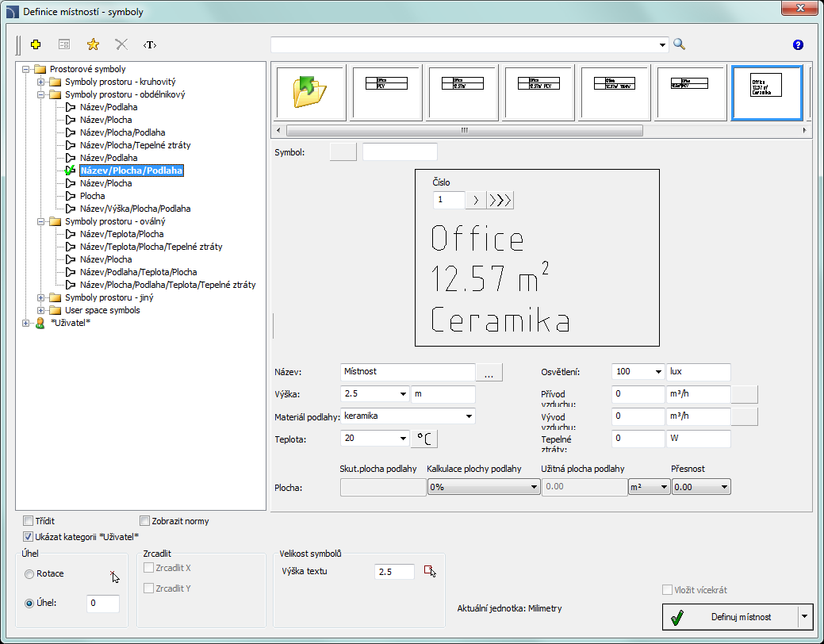The width and height of the screenshot is (824, 644).
Task: Enable the Zobrazit normy checkbox
Action: click(144, 521)
